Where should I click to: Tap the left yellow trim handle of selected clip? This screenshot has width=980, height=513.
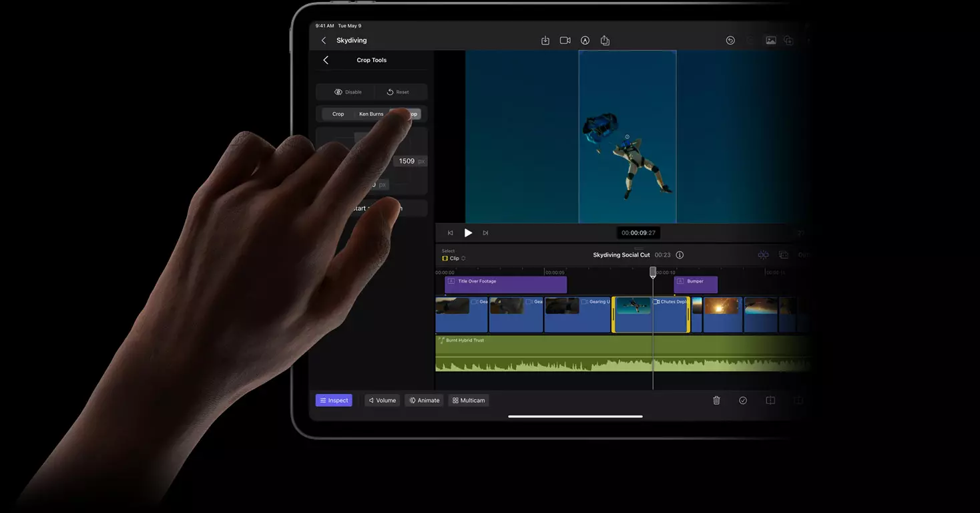pos(614,315)
